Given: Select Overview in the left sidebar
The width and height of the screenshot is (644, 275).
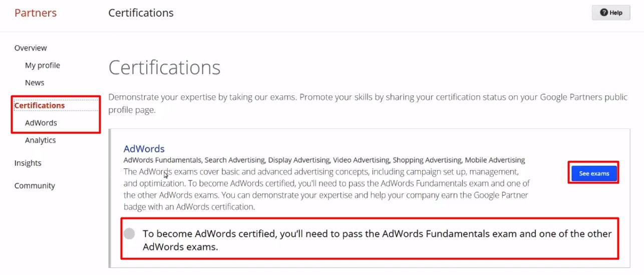Looking at the screenshot, I should (x=31, y=48).
